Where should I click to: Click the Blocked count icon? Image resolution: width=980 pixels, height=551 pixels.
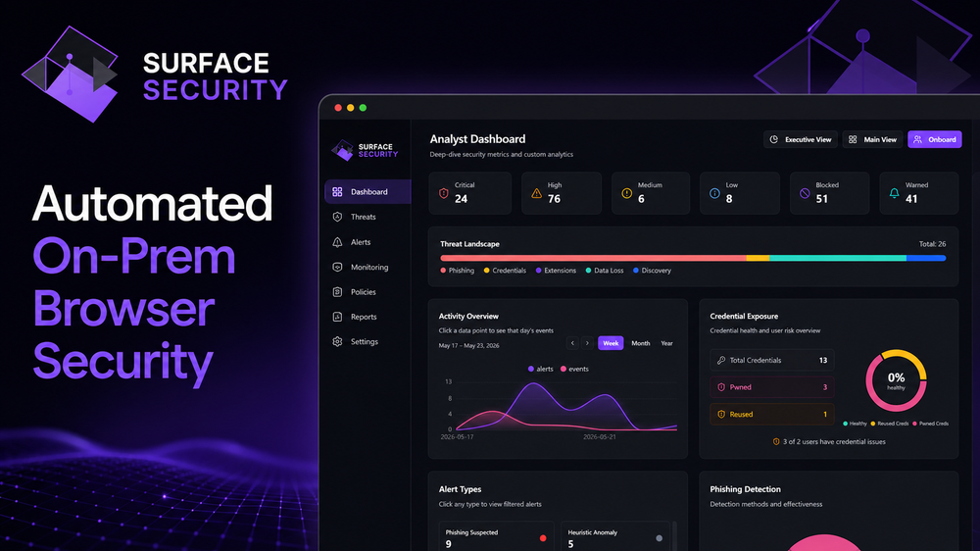(x=805, y=193)
